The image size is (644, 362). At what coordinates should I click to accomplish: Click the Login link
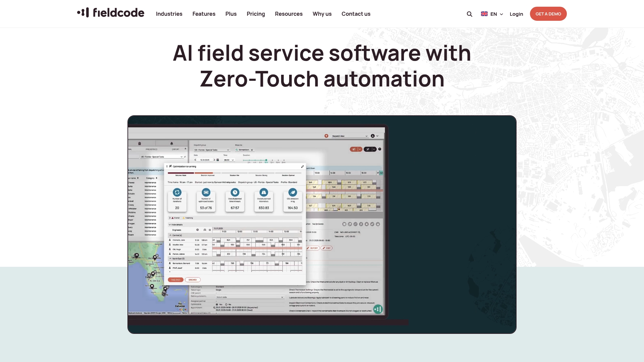[x=516, y=14]
